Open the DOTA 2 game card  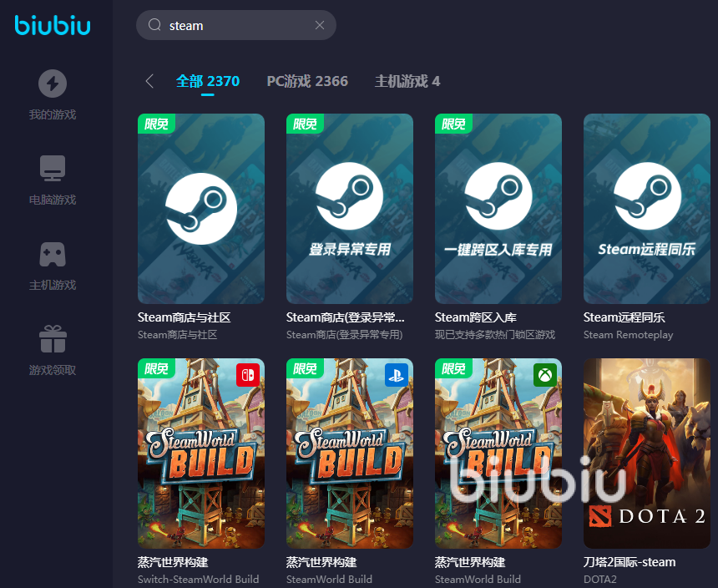click(647, 454)
